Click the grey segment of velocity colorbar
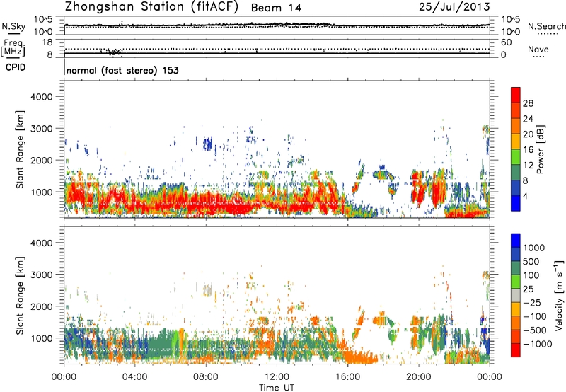The image size is (566, 392). point(516,296)
